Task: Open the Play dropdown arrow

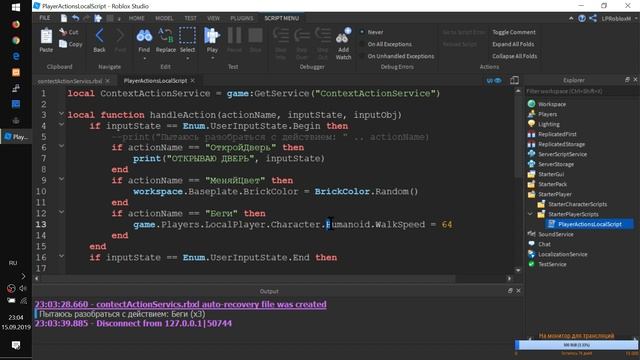Action: coord(212,58)
